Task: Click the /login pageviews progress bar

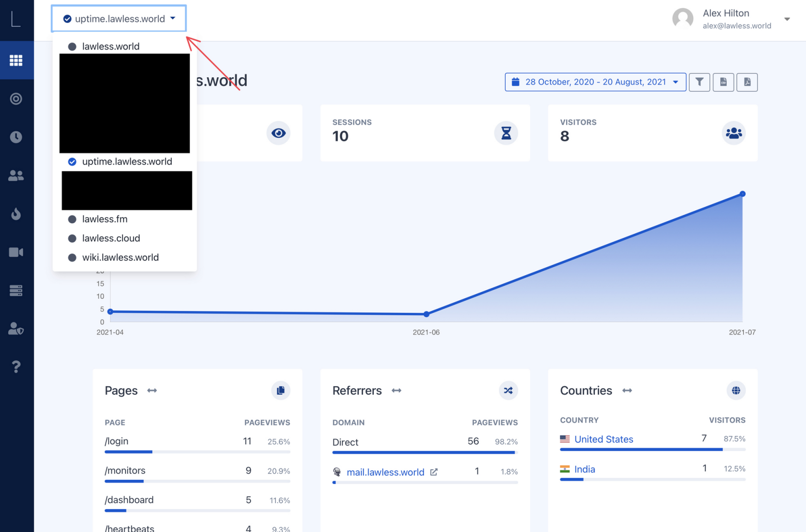Action: (x=197, y=452)
